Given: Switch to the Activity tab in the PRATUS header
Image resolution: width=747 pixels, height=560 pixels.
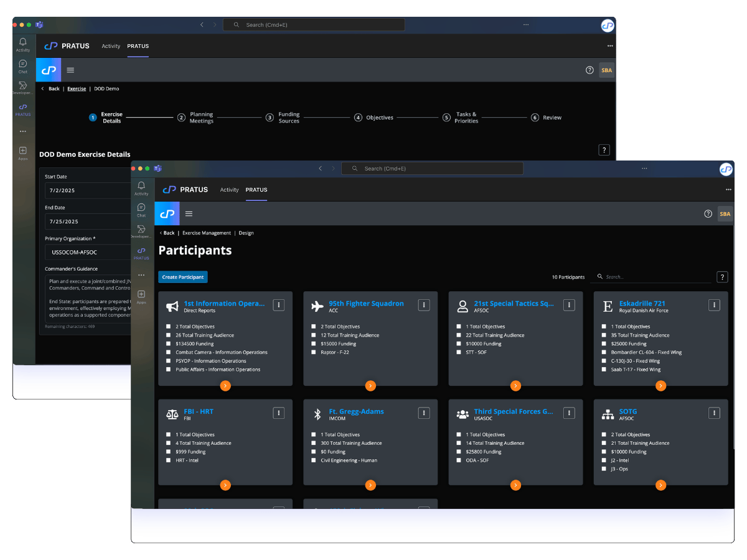Looking at the screenshot, I should pyautogui.click(x=230, y=190).
